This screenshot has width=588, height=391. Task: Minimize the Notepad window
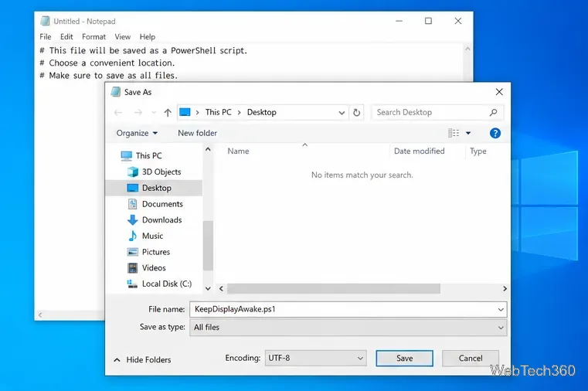399,21
